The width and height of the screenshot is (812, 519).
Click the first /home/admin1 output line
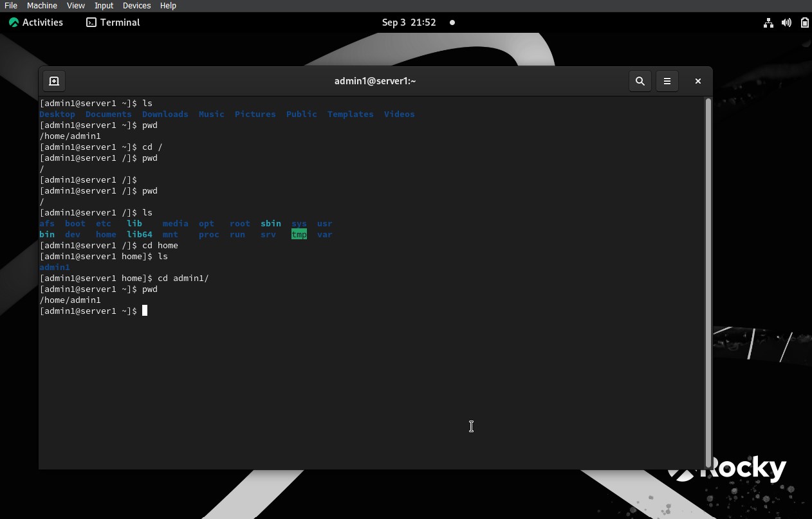pos(70,136)
